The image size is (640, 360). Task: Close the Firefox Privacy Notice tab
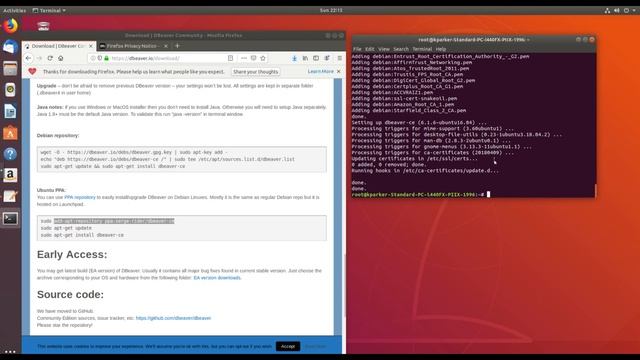coord(166,46)
